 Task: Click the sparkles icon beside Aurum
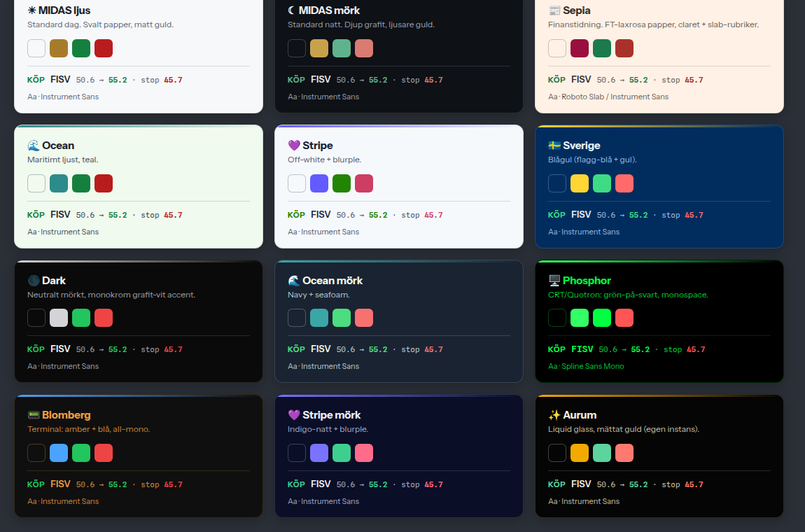point(554,415)
